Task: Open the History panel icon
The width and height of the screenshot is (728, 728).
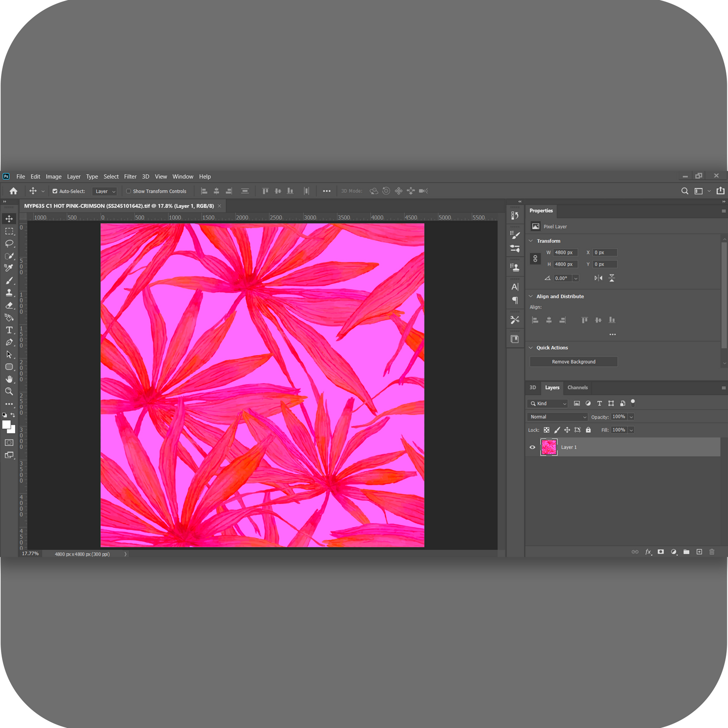Action: tap(515, 216)
